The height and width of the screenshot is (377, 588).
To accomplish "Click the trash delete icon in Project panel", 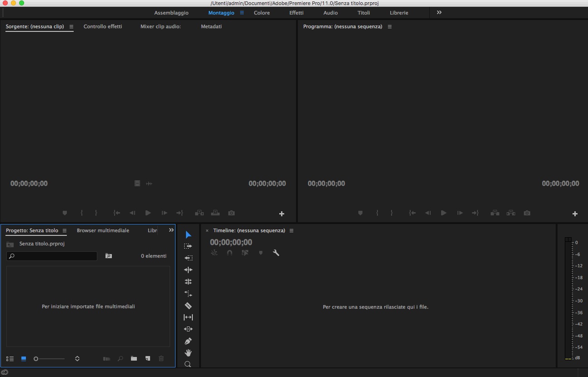I will (161, 359).
